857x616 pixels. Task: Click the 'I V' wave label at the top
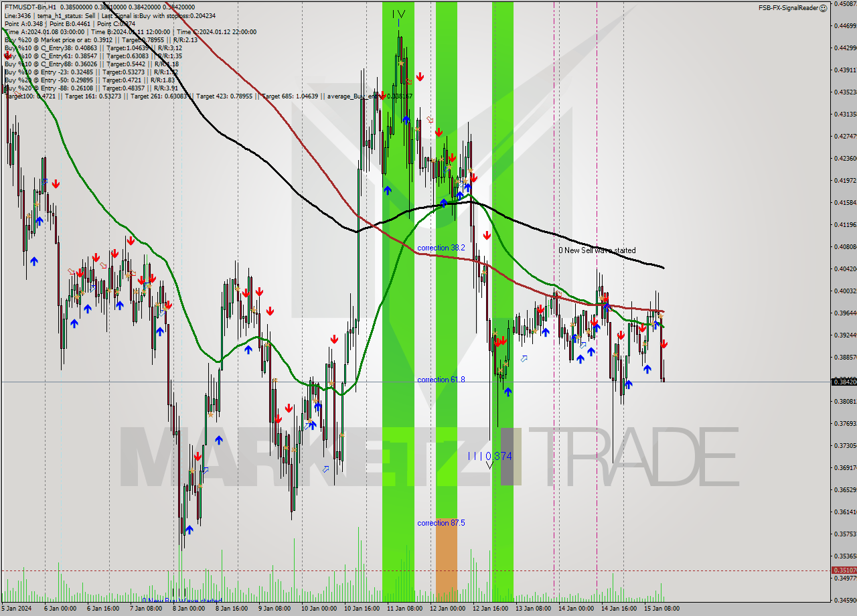(x=398, y=14)
